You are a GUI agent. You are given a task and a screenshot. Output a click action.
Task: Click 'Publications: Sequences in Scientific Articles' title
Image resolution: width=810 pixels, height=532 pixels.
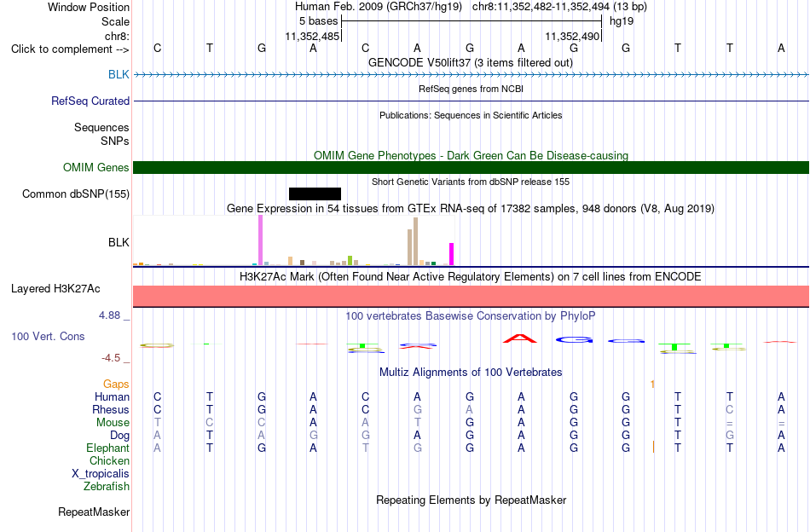[471, 115]
